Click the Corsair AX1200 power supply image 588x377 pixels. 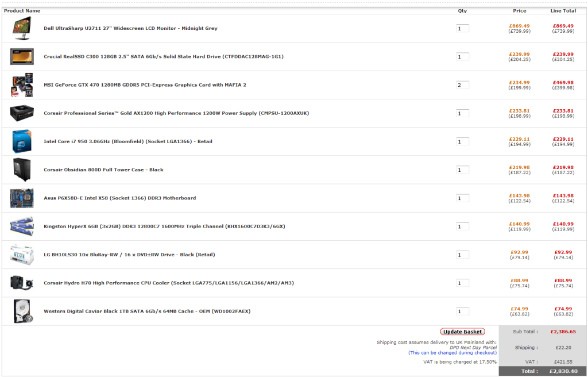[22, 113]
